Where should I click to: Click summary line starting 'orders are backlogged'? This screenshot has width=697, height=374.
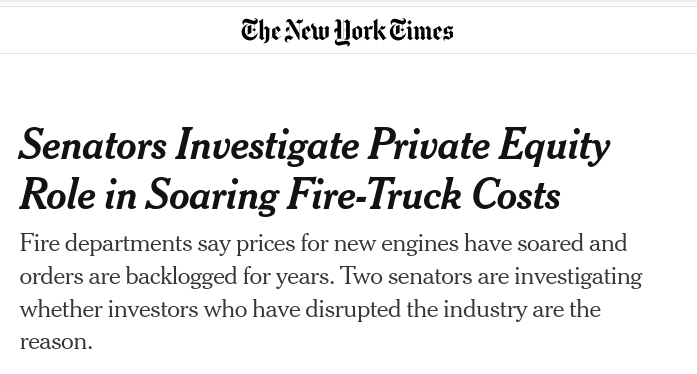click(x=331, y=277)
